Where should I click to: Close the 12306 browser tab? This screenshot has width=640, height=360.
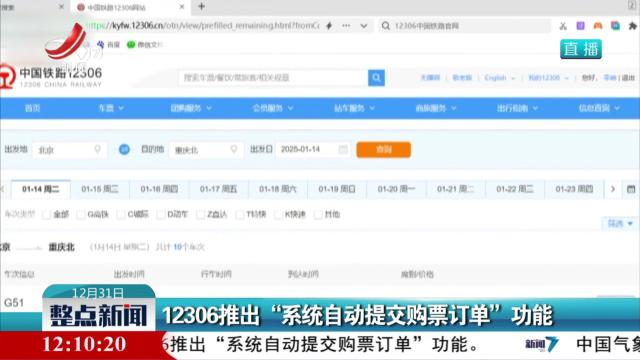[x=182, y=7]
